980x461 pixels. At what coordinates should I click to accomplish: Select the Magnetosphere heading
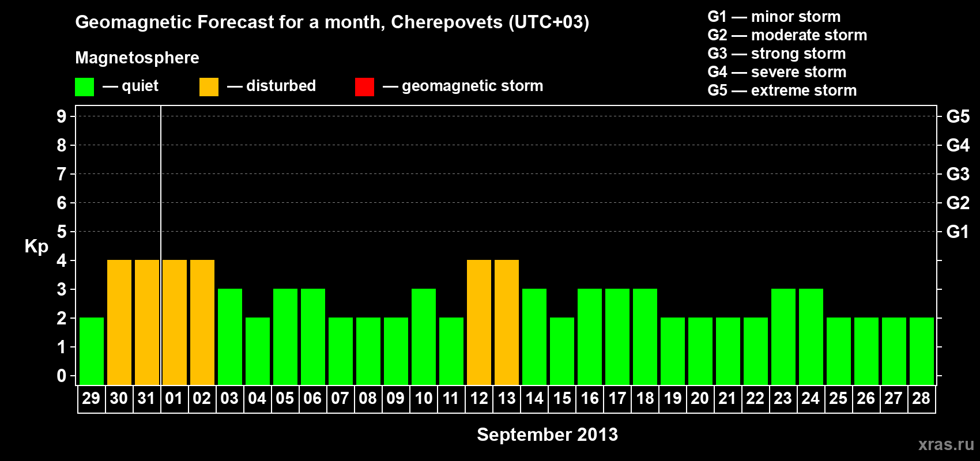(x=137, y=58)
